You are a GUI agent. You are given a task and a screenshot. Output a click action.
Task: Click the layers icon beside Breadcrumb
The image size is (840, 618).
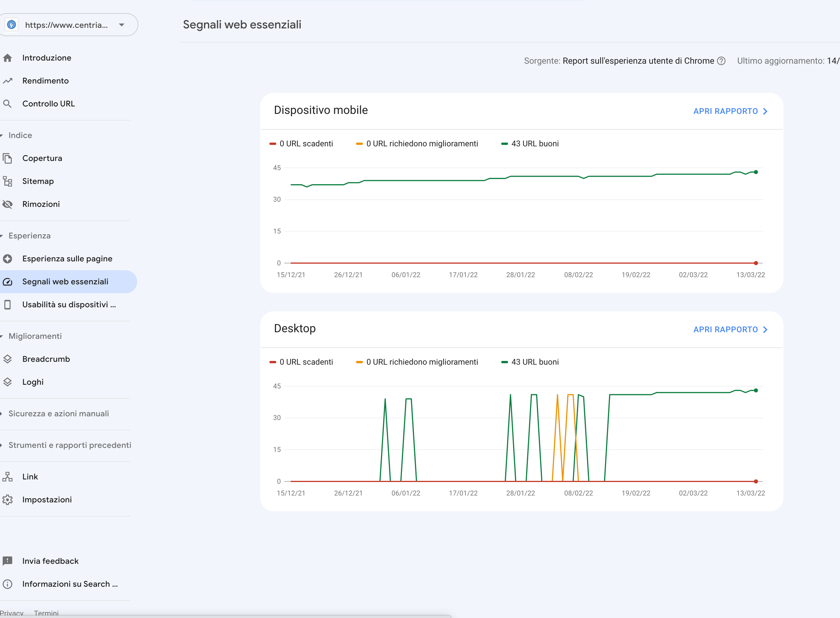pyautogui.click(x=7, y=359)
